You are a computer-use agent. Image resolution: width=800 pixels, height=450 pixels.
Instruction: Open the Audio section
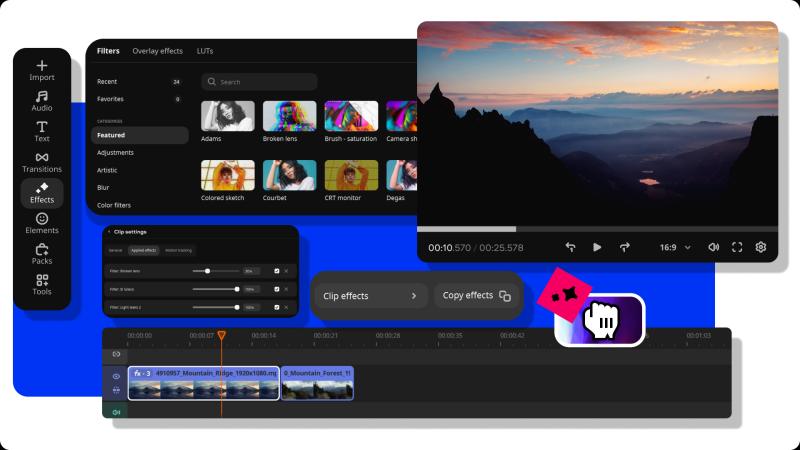pyautogui.click(x=42, y=101)
